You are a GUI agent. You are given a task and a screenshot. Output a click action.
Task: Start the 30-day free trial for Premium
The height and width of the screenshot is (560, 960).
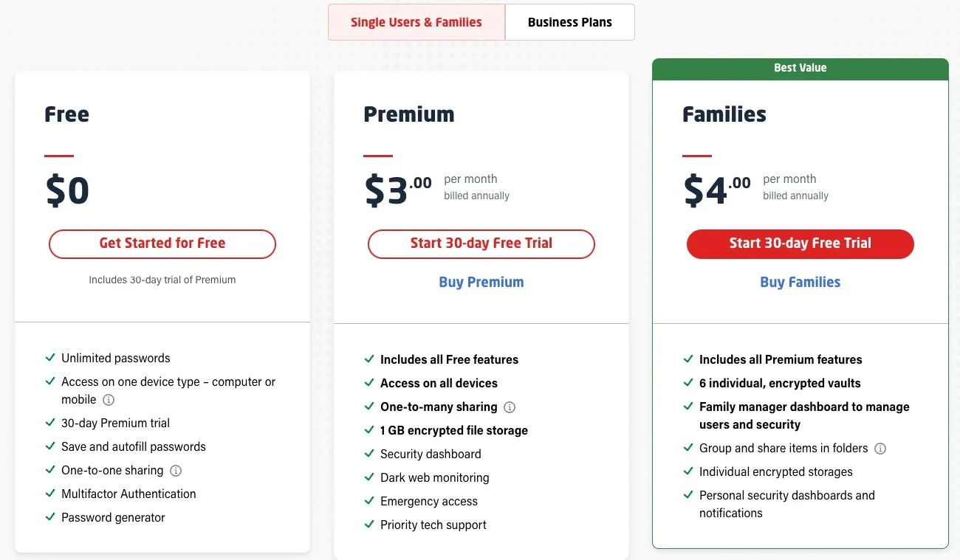point(481,243)
